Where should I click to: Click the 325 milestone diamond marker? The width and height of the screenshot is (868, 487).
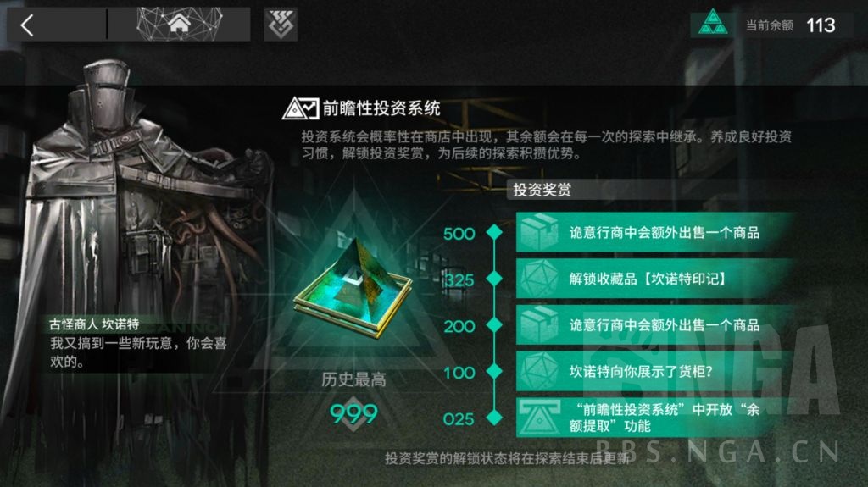point(494,279)
